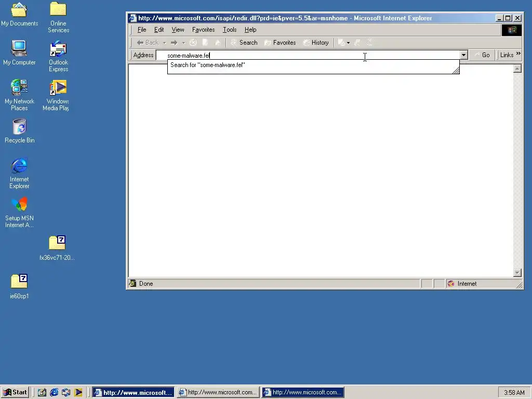Launch Internet Explorer from quick launch

point(54,392)
